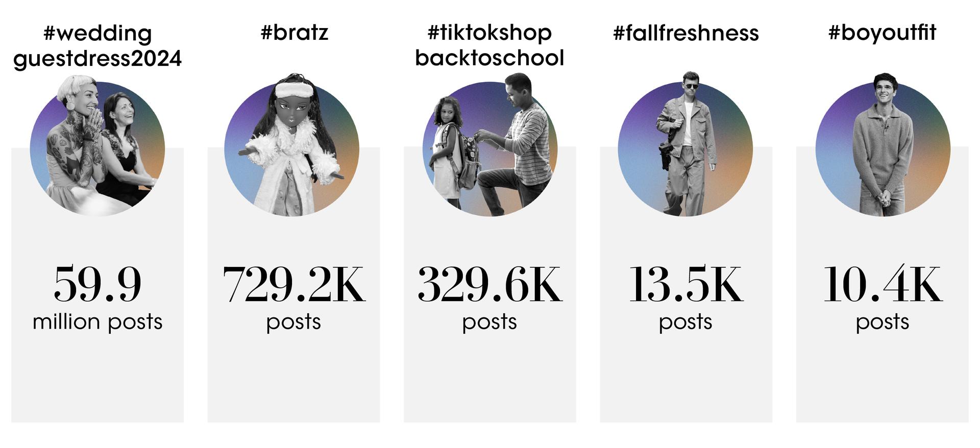Select the 'posts' label beneath 13.5K
Image resolution: width=980 pixels, height=448 pixels.
685,323
